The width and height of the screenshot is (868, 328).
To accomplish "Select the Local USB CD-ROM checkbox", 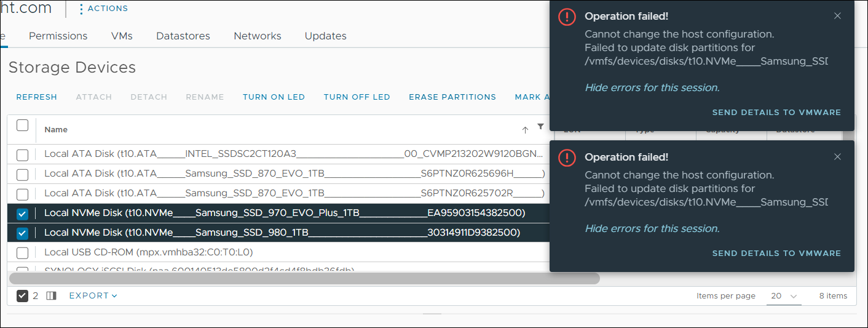I will point(22,253).
